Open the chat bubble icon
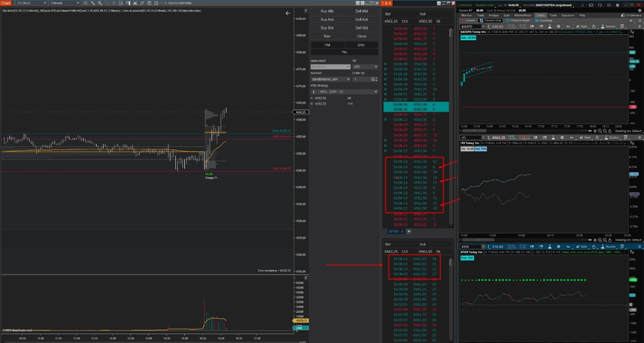644x343 pixels. pos(609,5)
